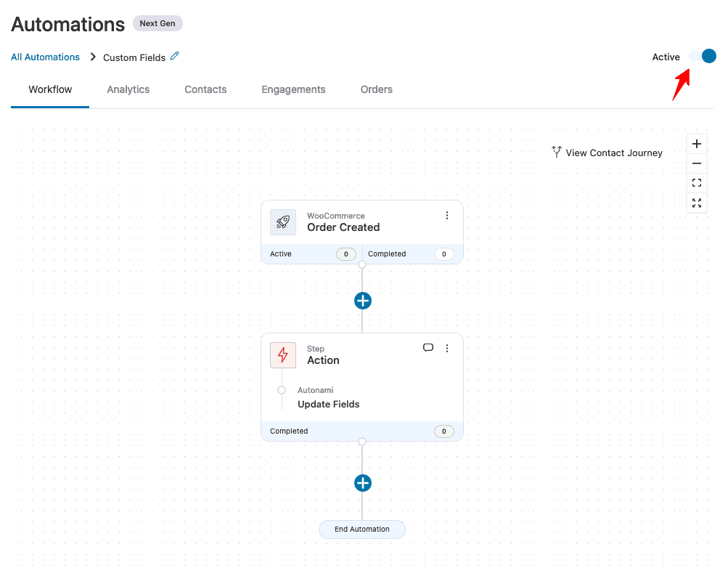The image size is (728, 568).
Task: Click Active count in Order Created
Action: point(346,254)
